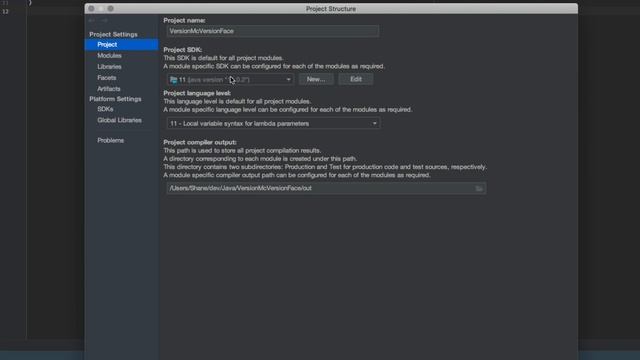This screenshot has width=640, height=360.
Task: Click the compiler output path field
Action: pyautogui.click(x=326, y=188)
